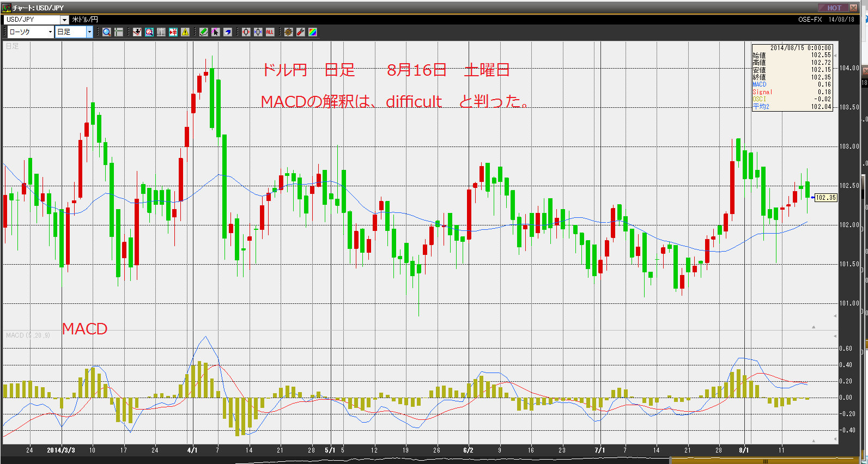Open the brown gear settings icon
Viewport: 868px width, 464px height.
(x=288, y=32)
